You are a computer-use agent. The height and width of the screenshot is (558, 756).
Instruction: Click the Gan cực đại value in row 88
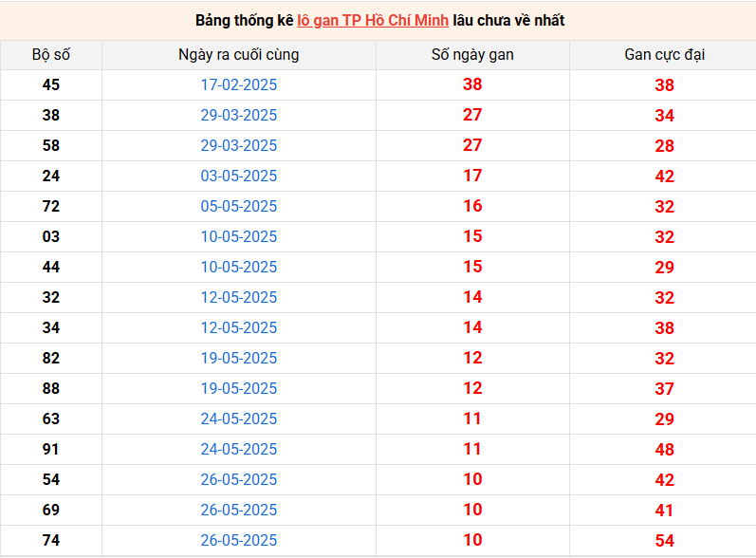click(x=664, y=388)
